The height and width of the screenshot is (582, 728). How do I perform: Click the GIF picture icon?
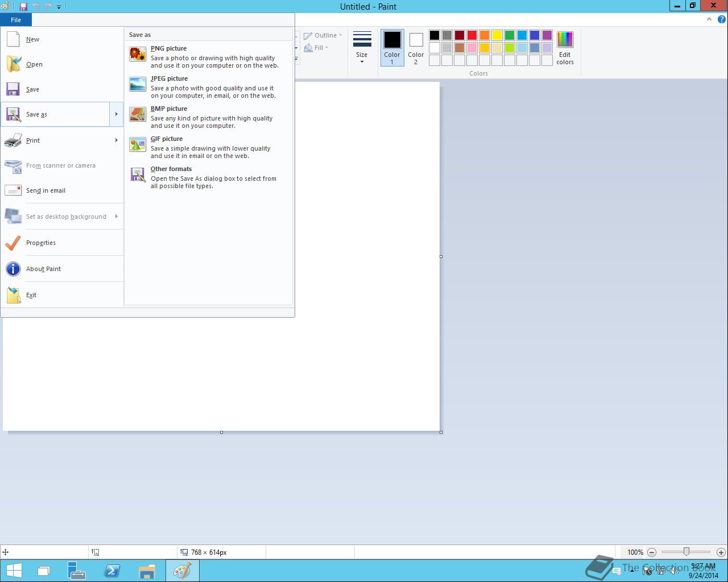click(x=138, y=144)
